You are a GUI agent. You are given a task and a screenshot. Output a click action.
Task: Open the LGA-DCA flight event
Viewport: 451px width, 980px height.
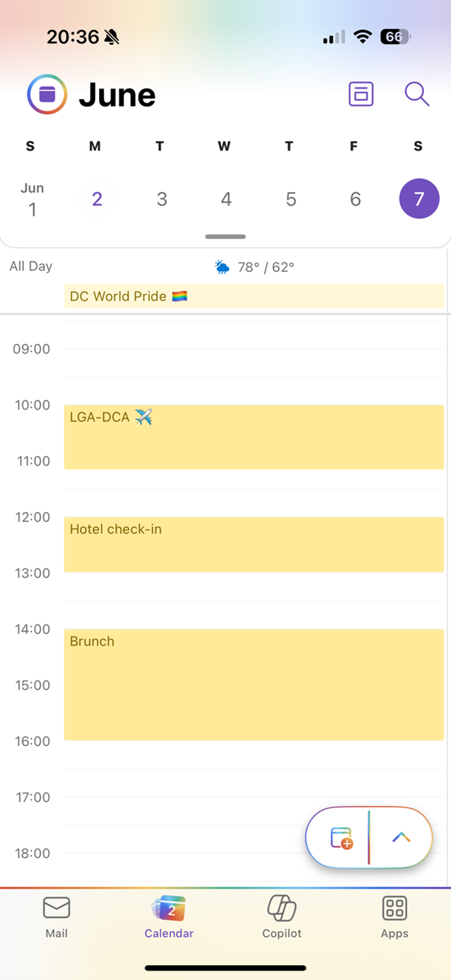pyautogui.click(x=254, y=437)
